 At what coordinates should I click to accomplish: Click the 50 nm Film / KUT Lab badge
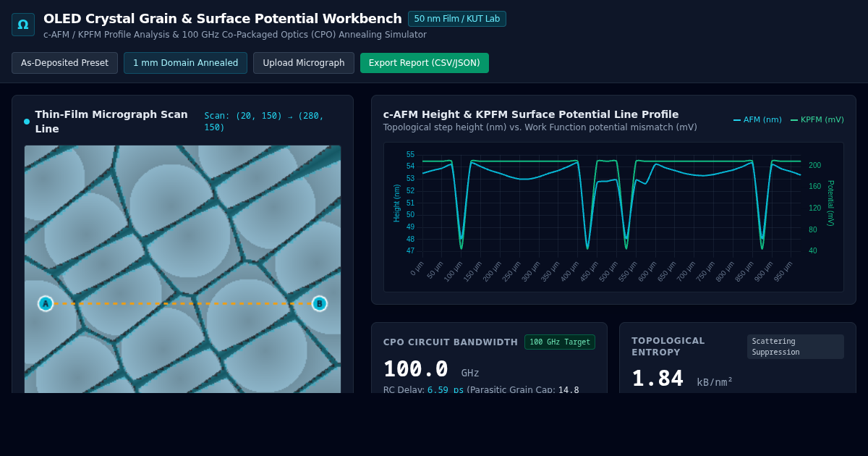coord(457,19)
